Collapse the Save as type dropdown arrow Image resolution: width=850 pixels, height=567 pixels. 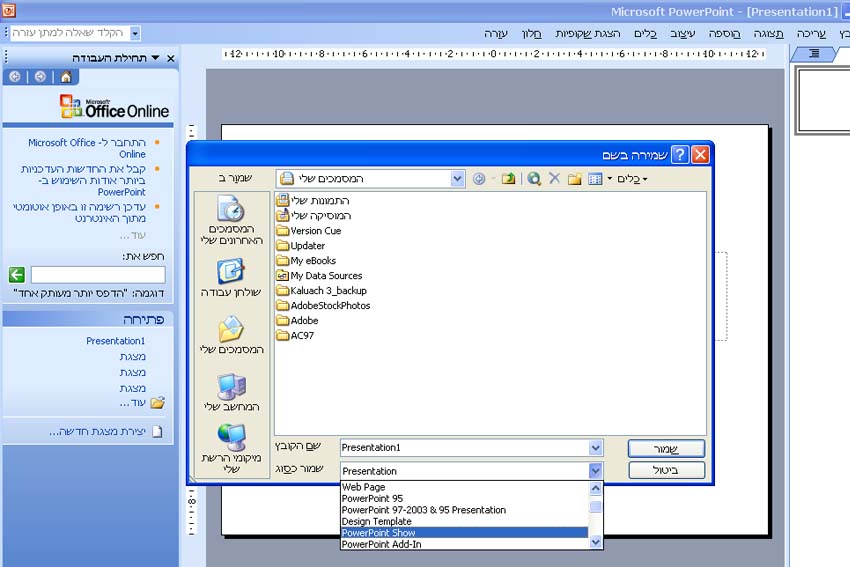(595, 471)
